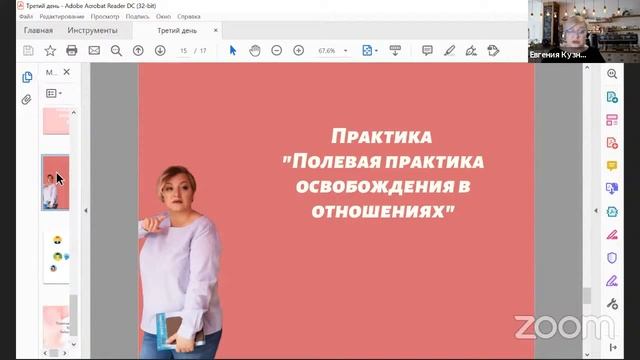Click thumbnail panel scroll up arrow
This screenshot has width=640, height=360.
pos(73,112)
